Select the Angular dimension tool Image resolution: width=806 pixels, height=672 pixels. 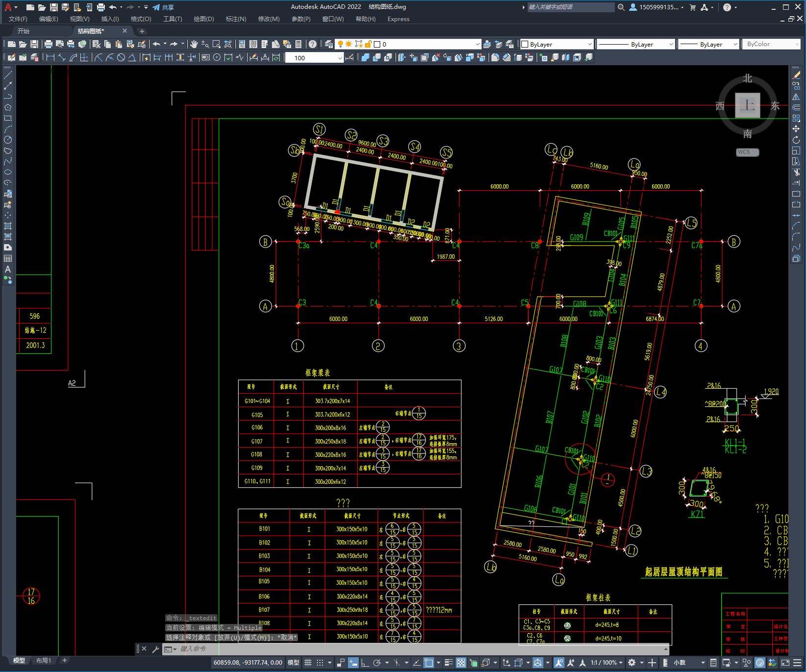pyautogui.click(x=132, y=57)
